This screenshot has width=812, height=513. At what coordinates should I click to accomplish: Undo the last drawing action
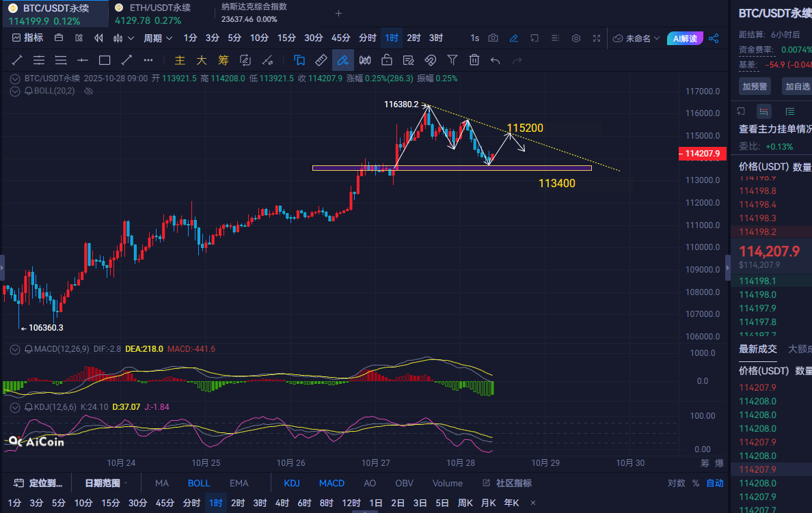[496, 60]
